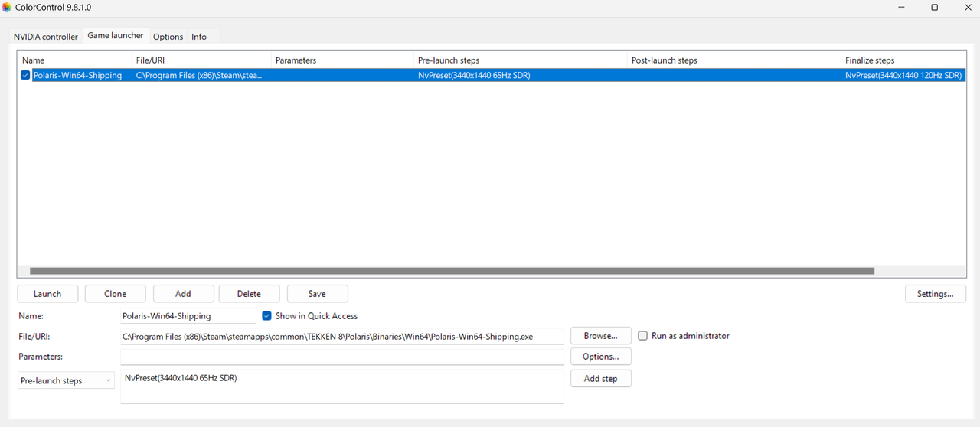Click the Parameters column header
980x427 pixels.
pos(341,60)
